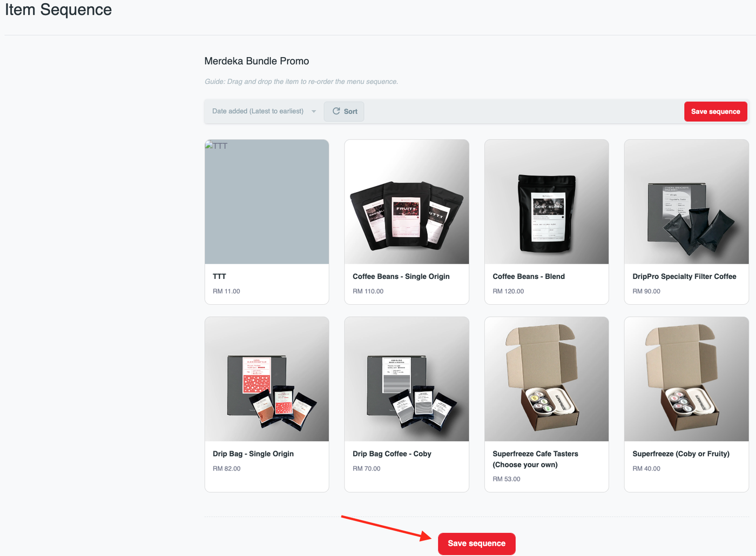
Task: Click the Coffee Beans - Single Origin title
Action: [401, 277]
